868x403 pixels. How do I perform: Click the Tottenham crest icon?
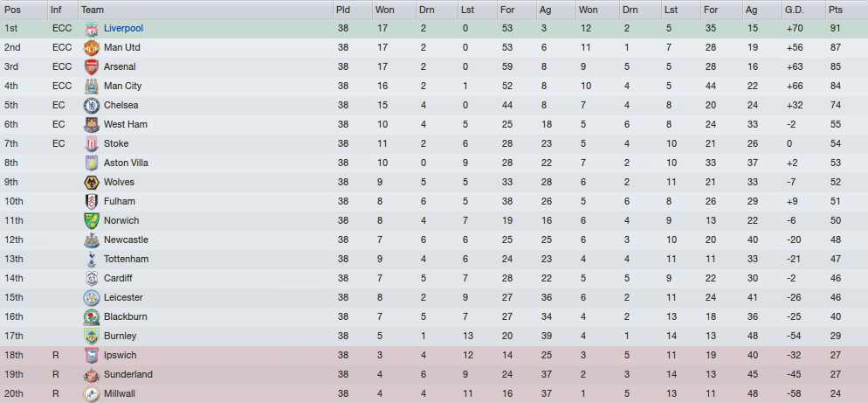92,259
